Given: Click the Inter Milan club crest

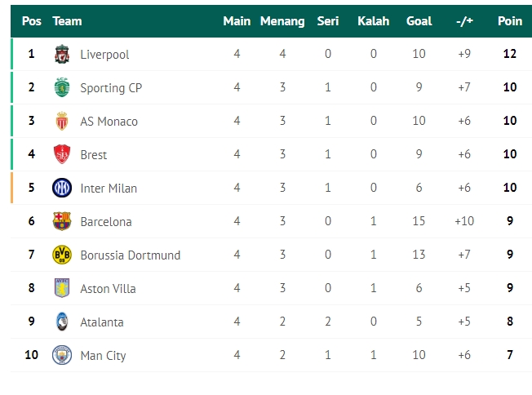Looking at the screenshot, I should click(x=62, y=188).
